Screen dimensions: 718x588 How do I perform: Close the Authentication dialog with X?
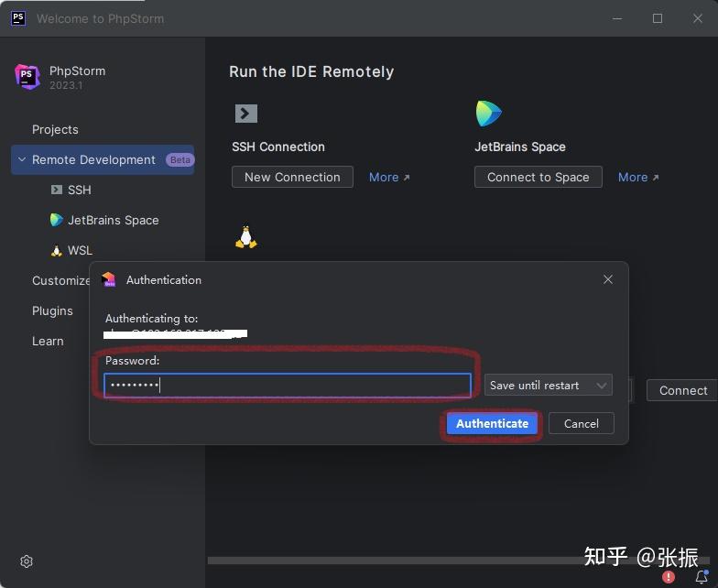[608, 279]
